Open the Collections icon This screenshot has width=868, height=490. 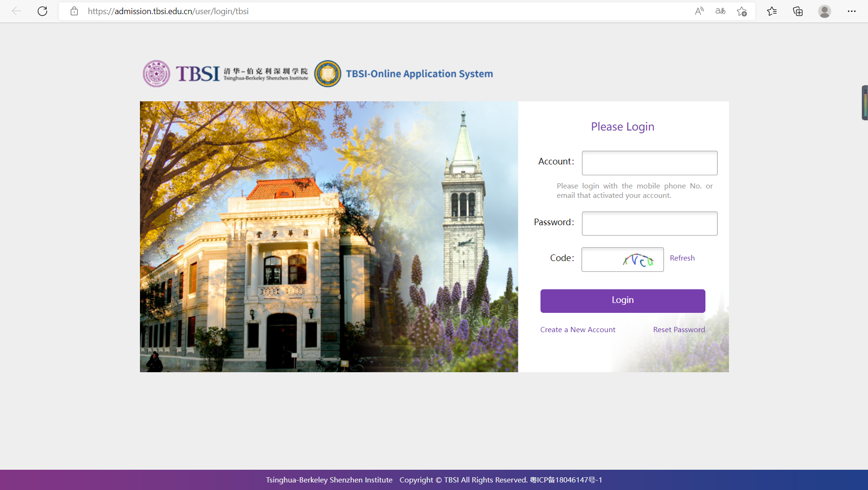(798, 11)
